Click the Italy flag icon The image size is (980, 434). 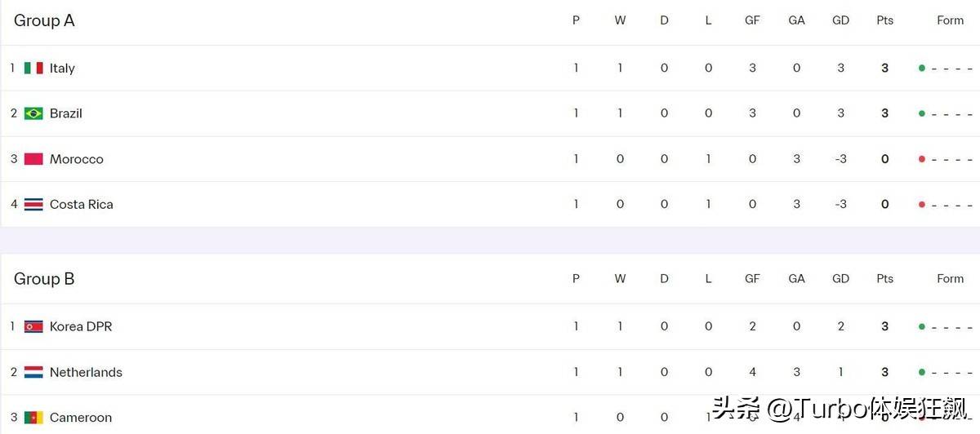[x=33, y=69]
